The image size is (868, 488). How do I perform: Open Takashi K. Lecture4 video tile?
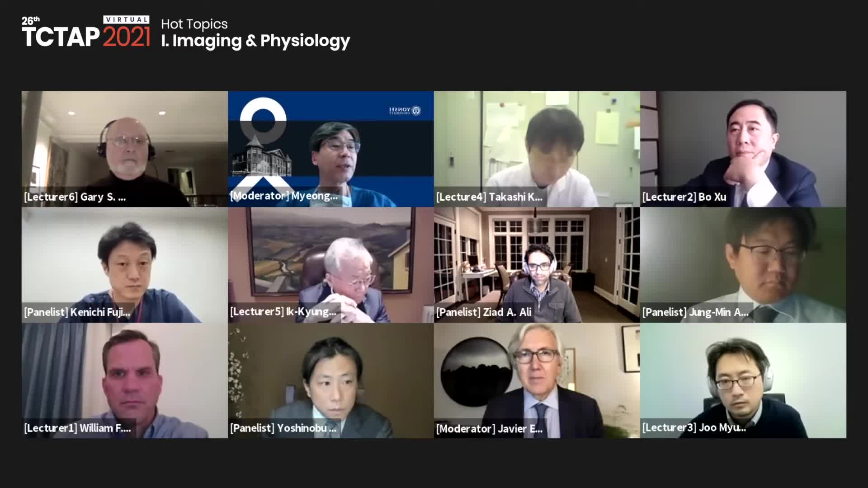[537, 149]
